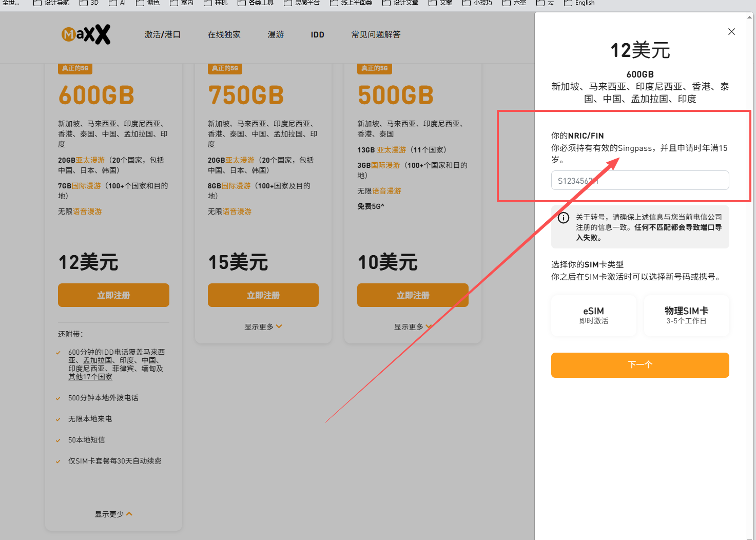
Task: Open the 各类工具 bookmark folder
Action: pyautogui.click(x=256, y=3)
